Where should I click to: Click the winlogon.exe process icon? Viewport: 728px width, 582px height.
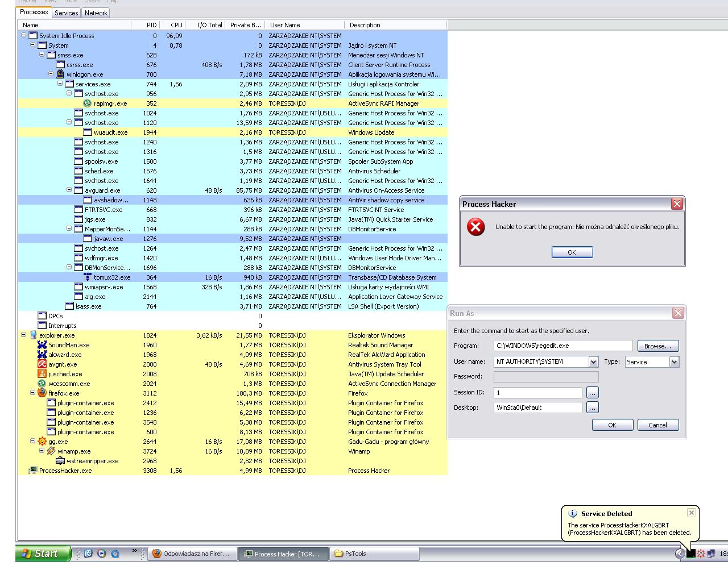[60, 74]
